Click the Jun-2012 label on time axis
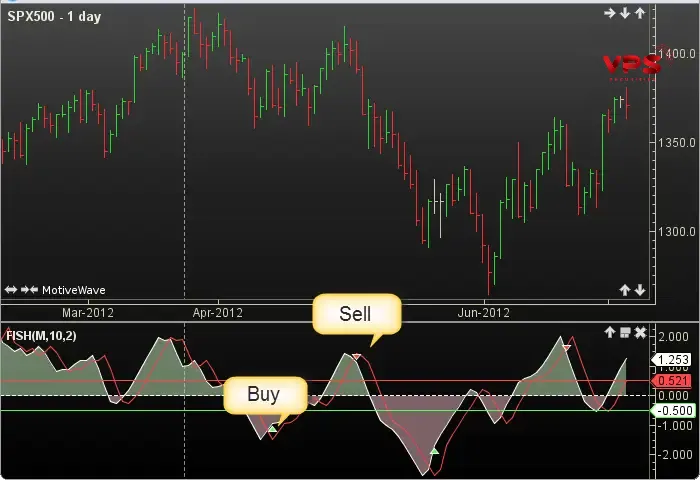Image resolution: width=700 pixels, height=480 pixels. pyautogui.click(x=485, y=312)
